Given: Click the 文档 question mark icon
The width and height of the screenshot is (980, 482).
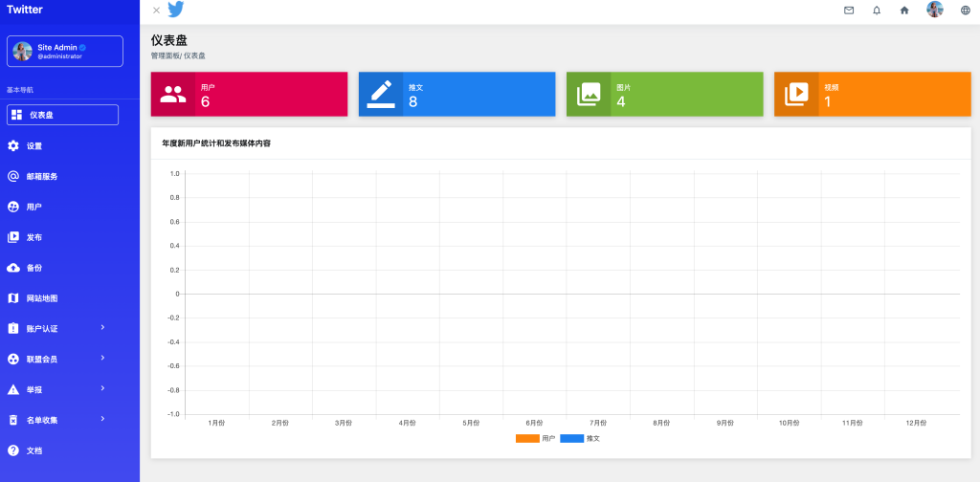Looking at the screenshot, I should click(13, 450).
